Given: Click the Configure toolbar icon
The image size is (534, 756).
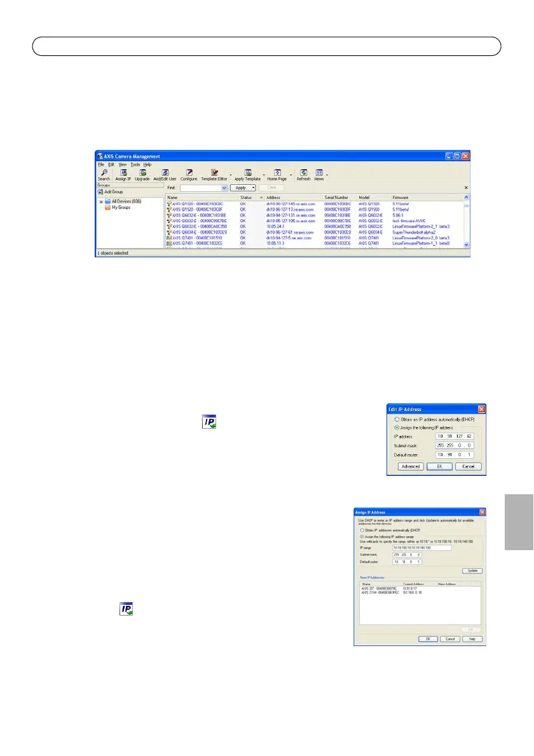Looking at the screenshot, I should 189,173.
